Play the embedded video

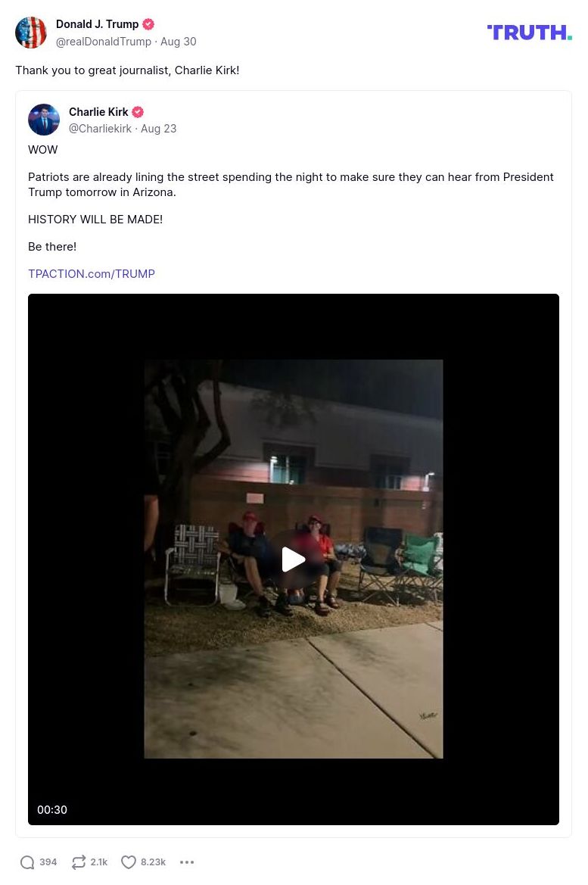294,559
